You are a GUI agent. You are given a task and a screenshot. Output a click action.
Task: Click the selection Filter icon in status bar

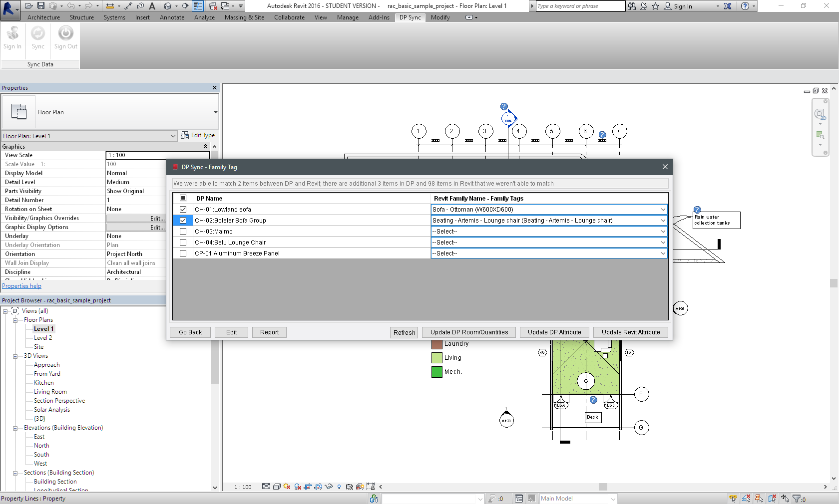tap(798, 499)
